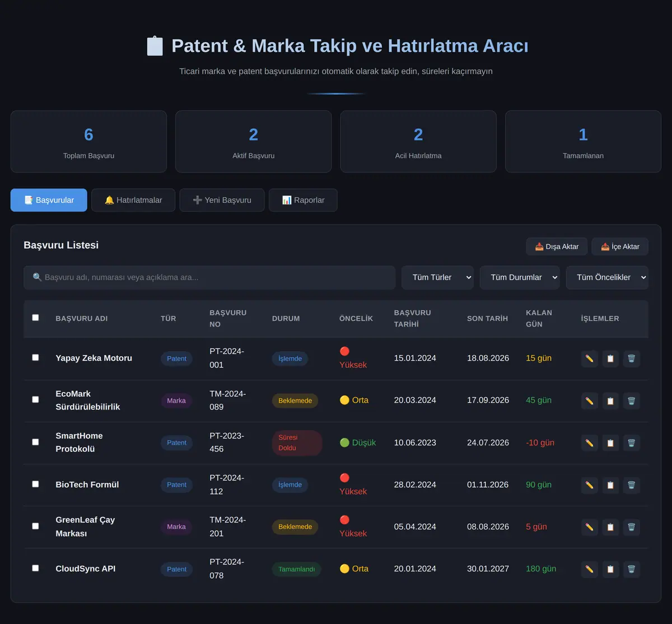The width and height of the screenshot is (672, 624).
Task: Select the Yapay Zeka Motoru row checkbox
Action: (x=35, y=357)
